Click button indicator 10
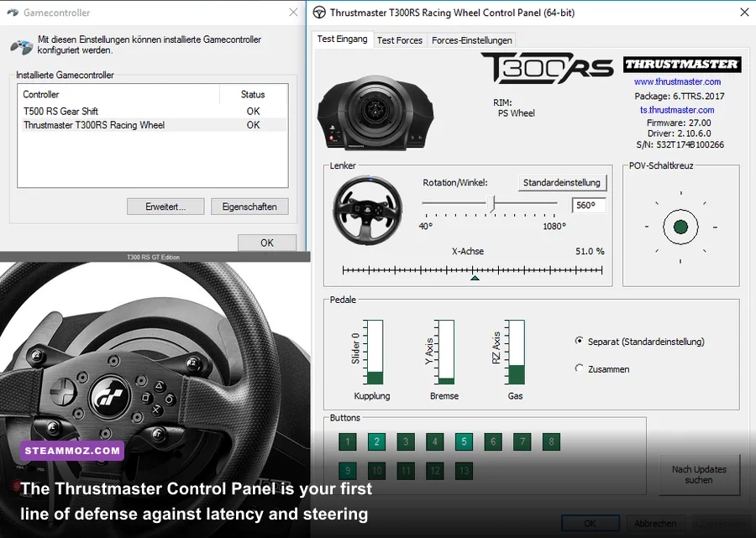The image size is (756, 538). point(376,471)
